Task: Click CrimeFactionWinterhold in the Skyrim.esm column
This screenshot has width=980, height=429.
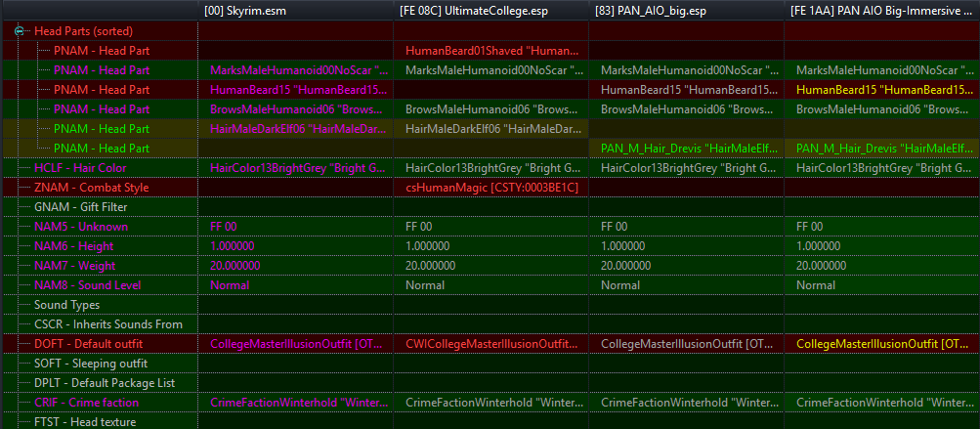Action: 297,402
